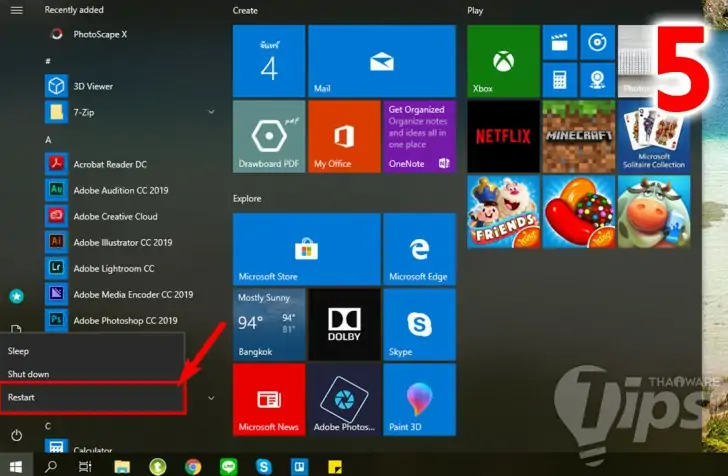
Task: Open Skype from taskbar
Action: (x=264, y=466)
